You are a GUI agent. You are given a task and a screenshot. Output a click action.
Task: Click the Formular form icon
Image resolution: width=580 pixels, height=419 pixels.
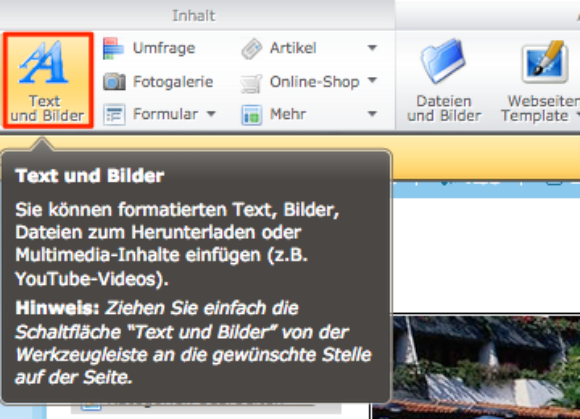(114, 115)
